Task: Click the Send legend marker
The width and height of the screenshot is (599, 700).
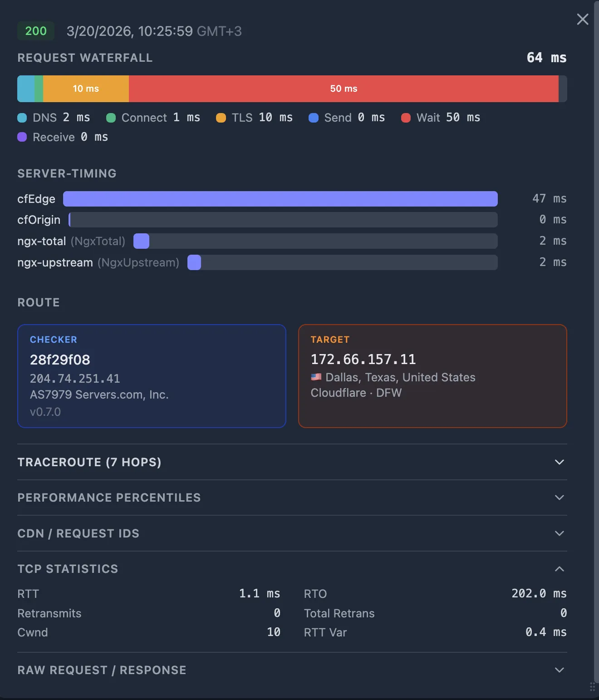Action: (x=314, y=118)
